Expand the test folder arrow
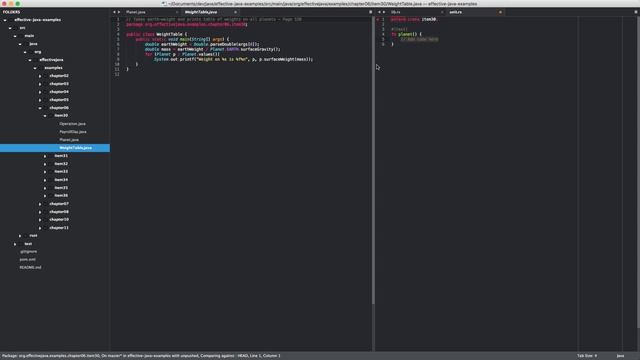640x360 pixels. click(x=15, y=244)
